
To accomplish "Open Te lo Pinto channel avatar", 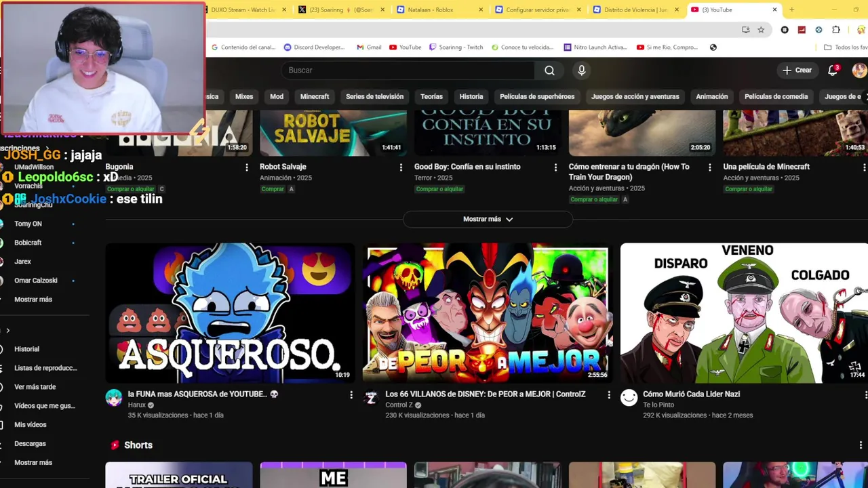I will [x=629, y=397].
